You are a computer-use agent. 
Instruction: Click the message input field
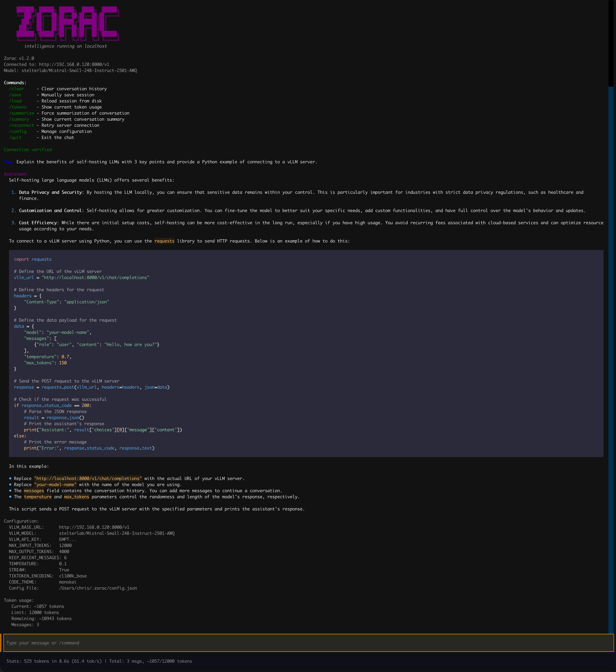(308, 643)
